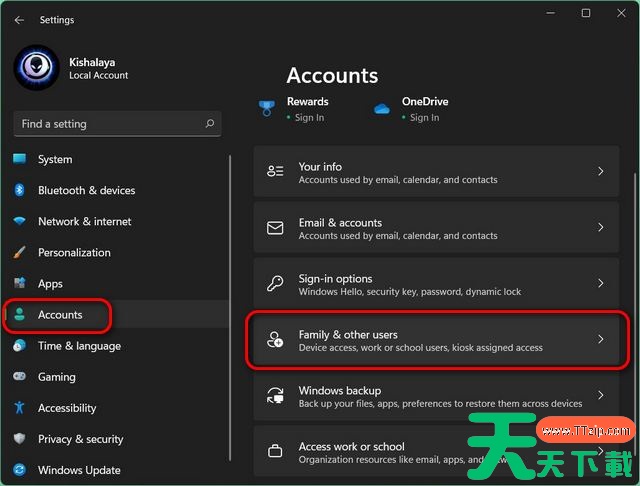Click the back arrow in Settings header

point(19,20)
